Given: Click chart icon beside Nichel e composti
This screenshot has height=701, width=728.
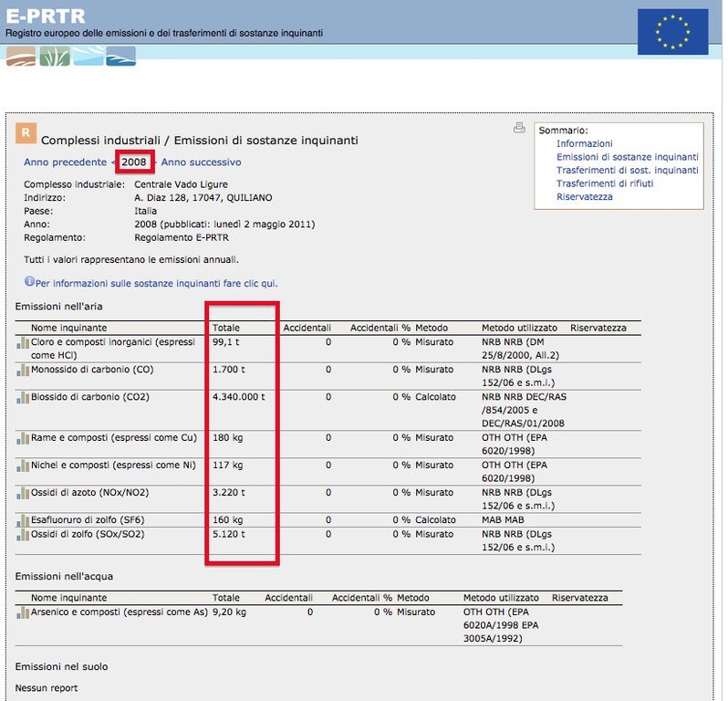Looking at the screenshot, I should (22, 466).
